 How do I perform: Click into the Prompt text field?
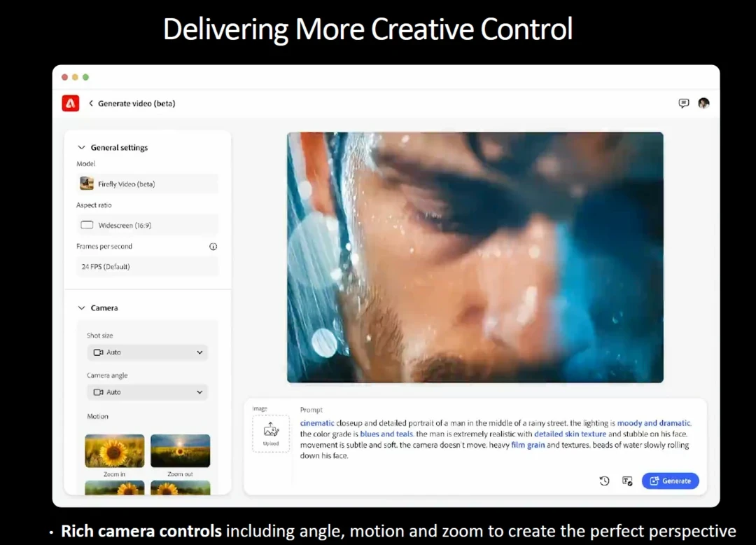(x=495, y=439)
